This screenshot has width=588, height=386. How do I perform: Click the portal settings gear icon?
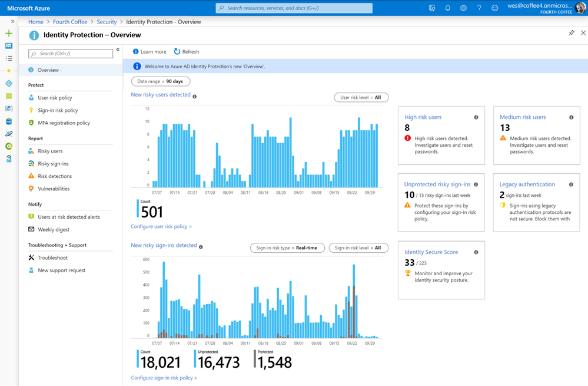463,8
